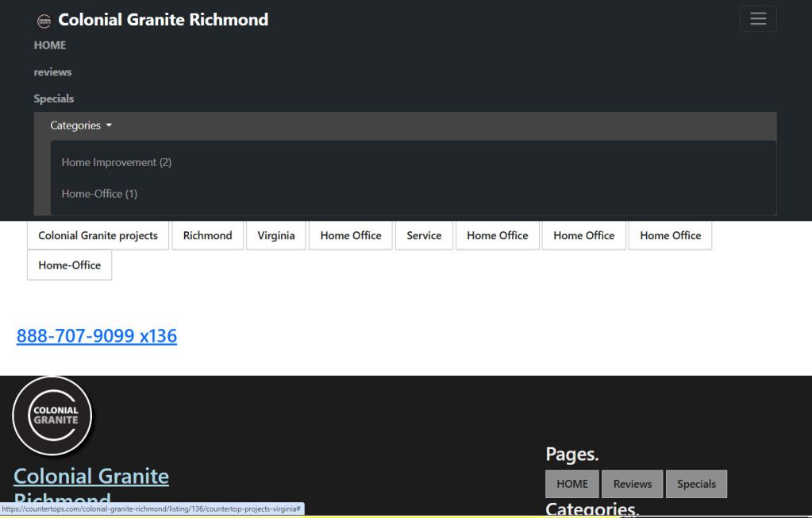
Task: Select a Home Office tag in the tag row
Action: (x=350, y=235)
